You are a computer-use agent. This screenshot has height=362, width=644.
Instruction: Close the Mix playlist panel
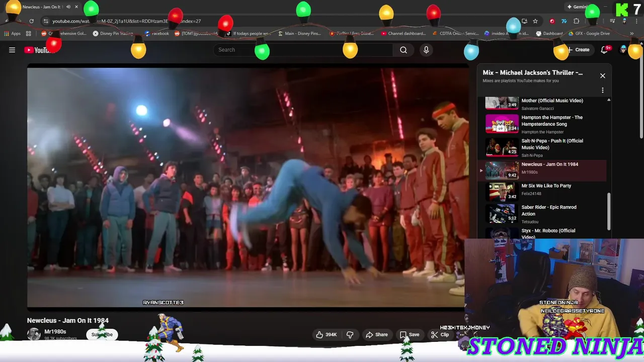pos(603,76)
